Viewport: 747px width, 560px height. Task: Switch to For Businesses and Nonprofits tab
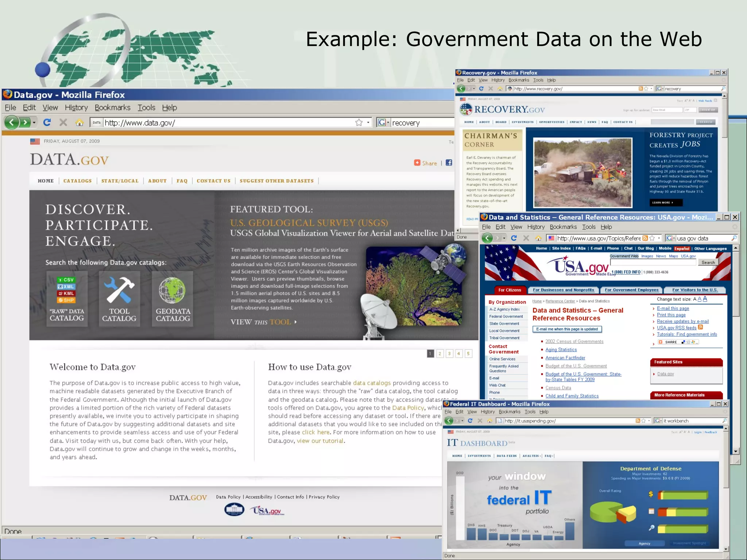click(x=563, y=290)
